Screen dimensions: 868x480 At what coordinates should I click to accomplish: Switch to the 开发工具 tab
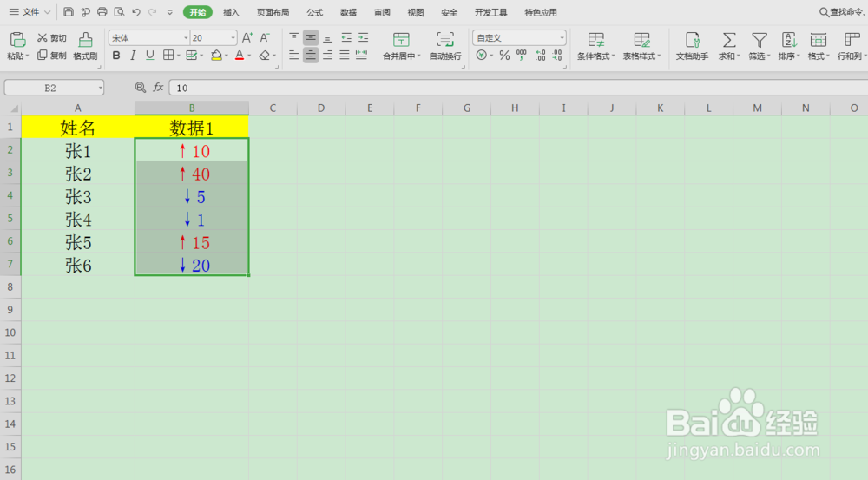(x=491, y=12)
